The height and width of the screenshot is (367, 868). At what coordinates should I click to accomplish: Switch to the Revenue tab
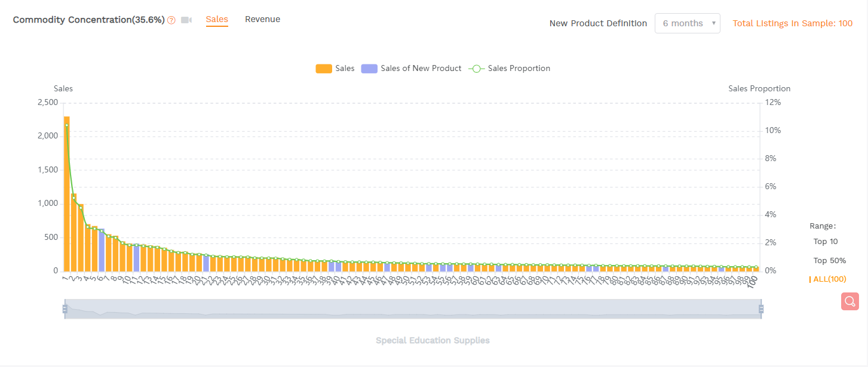262,19
